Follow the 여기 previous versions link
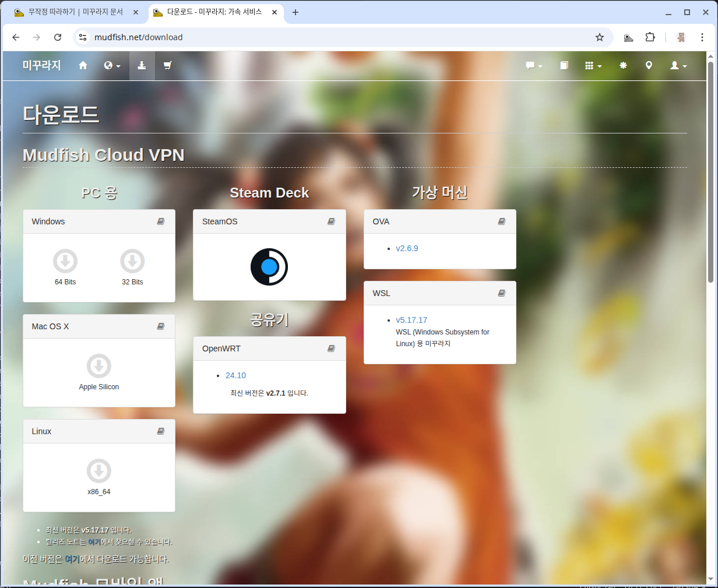The width and height of the screenshot is (718, 588). tap(72, 559)
